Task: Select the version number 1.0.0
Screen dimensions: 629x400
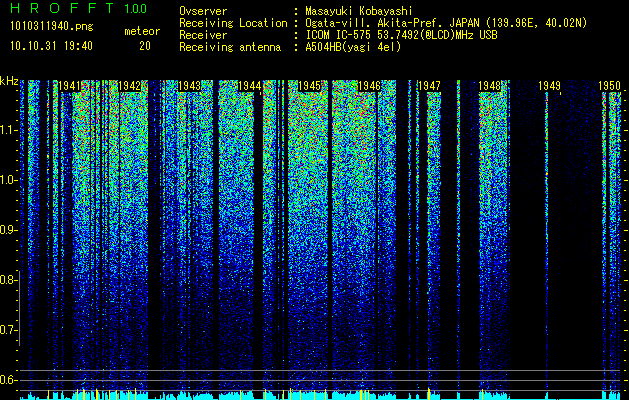Action: [x=135, y=8]
